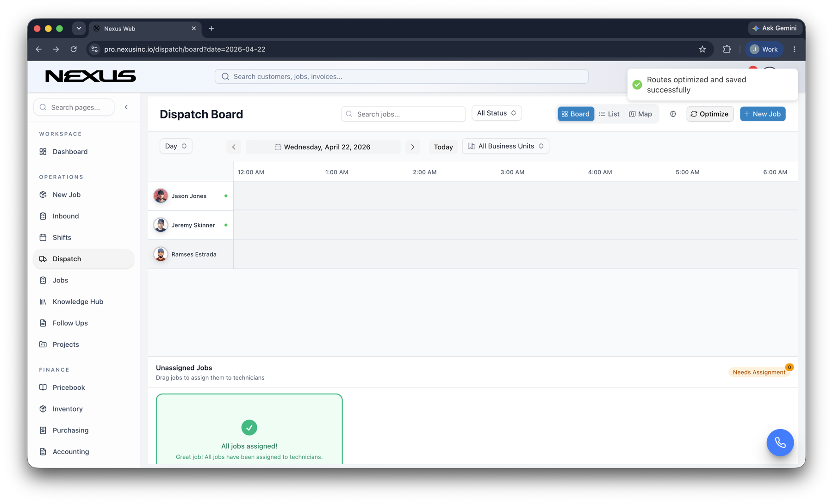This screenshot has height=504, width=833.
Task: Select the Nexus Web browser tab
Action: 145,28
